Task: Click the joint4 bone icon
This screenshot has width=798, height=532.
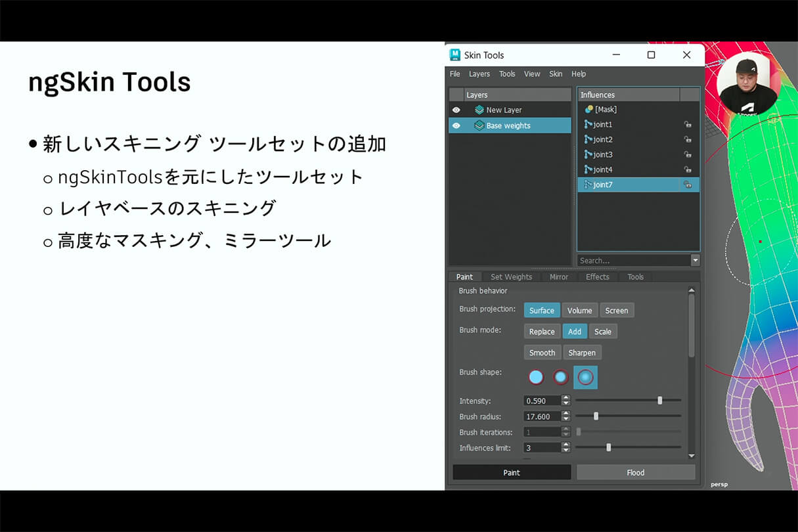Action: [588, 170]
